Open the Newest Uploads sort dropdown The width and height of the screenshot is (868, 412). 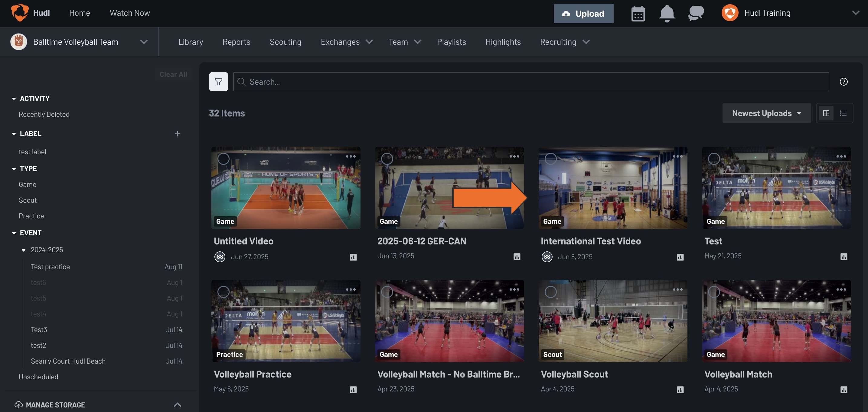coord(766,113)
